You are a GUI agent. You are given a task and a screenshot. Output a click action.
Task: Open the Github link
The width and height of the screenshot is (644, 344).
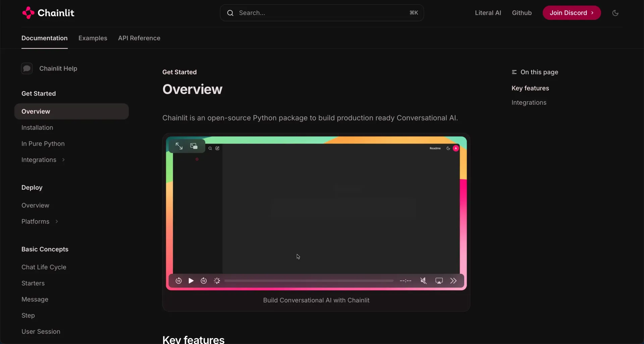(x=522, y=13)
